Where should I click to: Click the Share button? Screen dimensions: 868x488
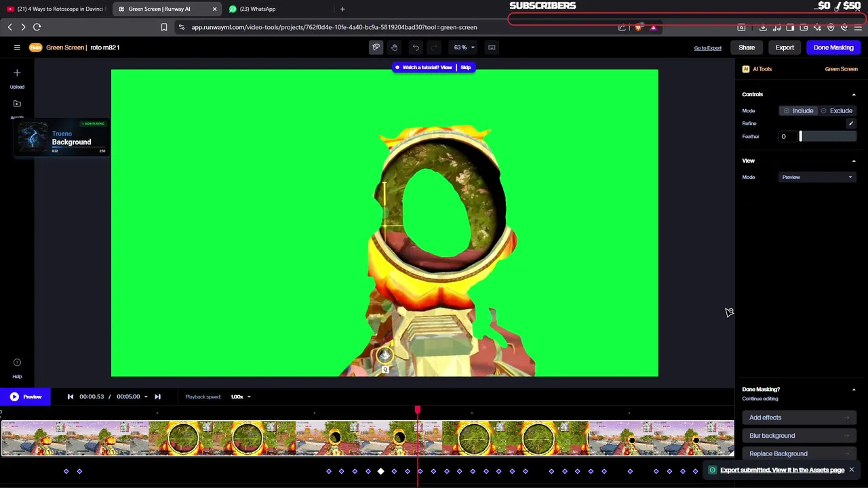(x=747, y=47)
